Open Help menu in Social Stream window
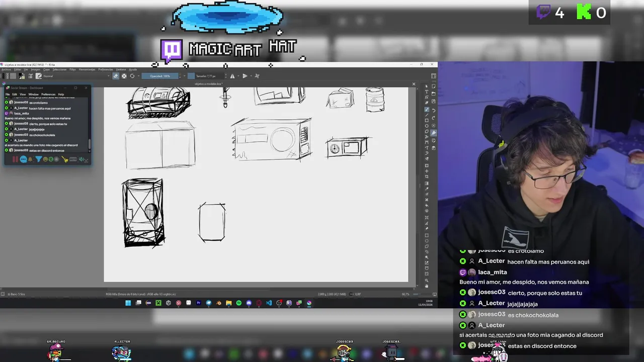Screen dimensions: 644x362 (61, 95)
